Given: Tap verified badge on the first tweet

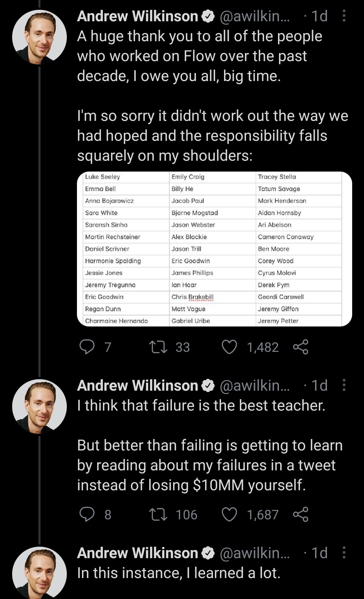Looking at the screenshot, I should coord(208,16).
